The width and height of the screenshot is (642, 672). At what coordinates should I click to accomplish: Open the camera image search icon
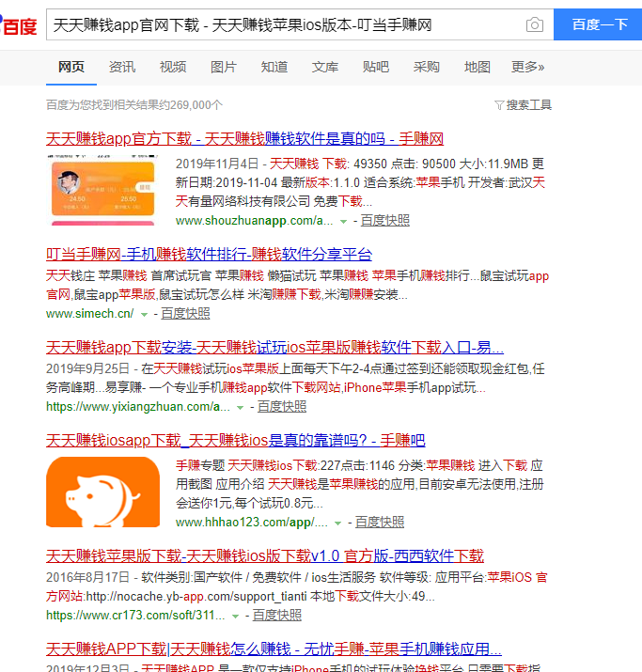(x=535, y=24)
